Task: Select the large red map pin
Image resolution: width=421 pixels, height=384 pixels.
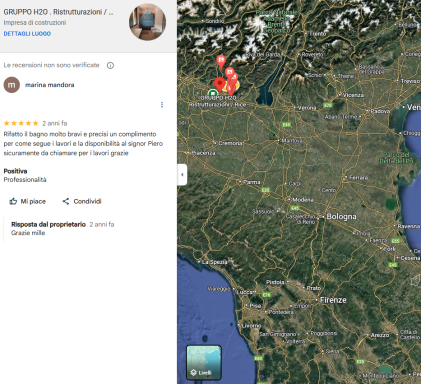Action: point(219,84)
